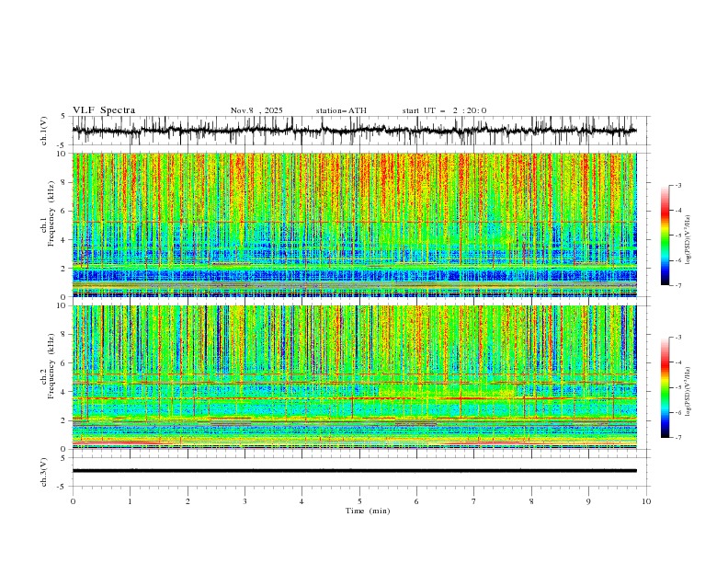Viewport: 728px width, 563px height.
Task: Click the ch.3 flat waveform trace
Action: pyautogui.click(x=355, y=471)
